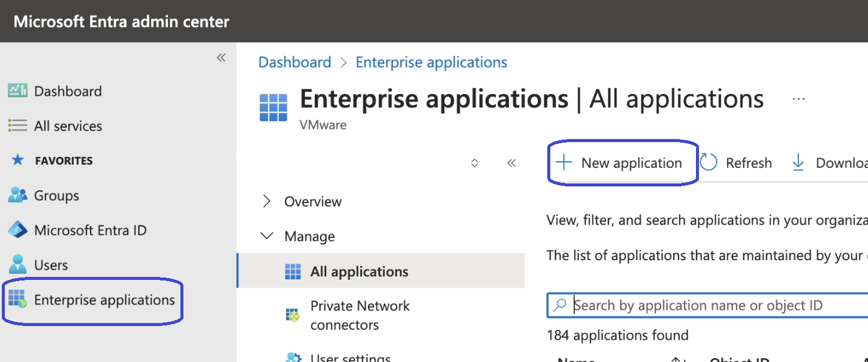Collapse the resource menu with double chevron
The width and height of the screenshot is (868, 362).
tap(511, 162)
